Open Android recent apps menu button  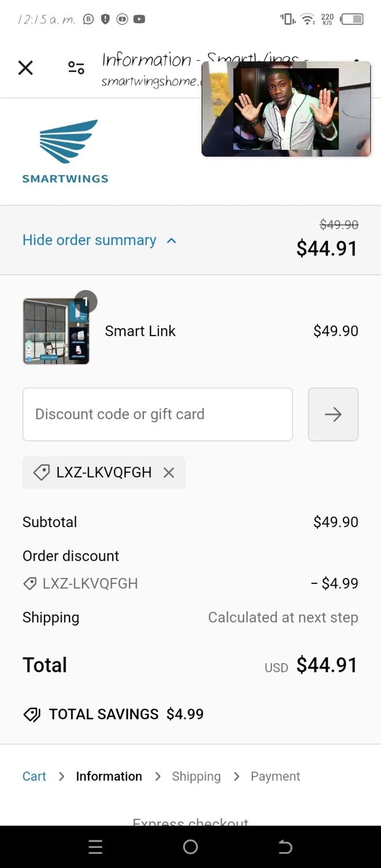95,847
